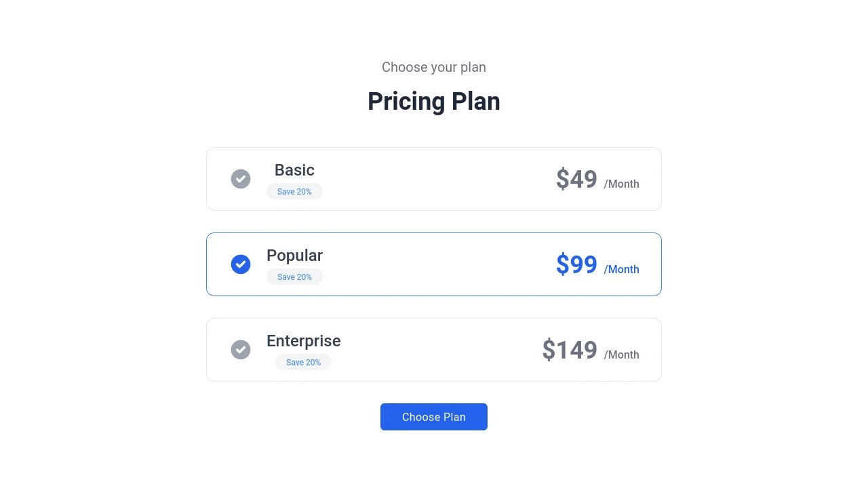Viewport: 868px width, 488px height.
Task: Click the Save 20% badge under Popular
Action: 294,277
